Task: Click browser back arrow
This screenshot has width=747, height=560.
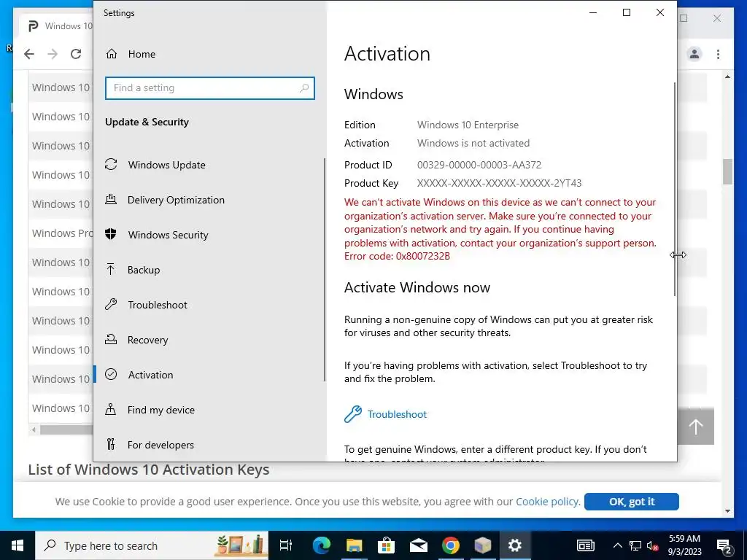Action: point(29,54)
